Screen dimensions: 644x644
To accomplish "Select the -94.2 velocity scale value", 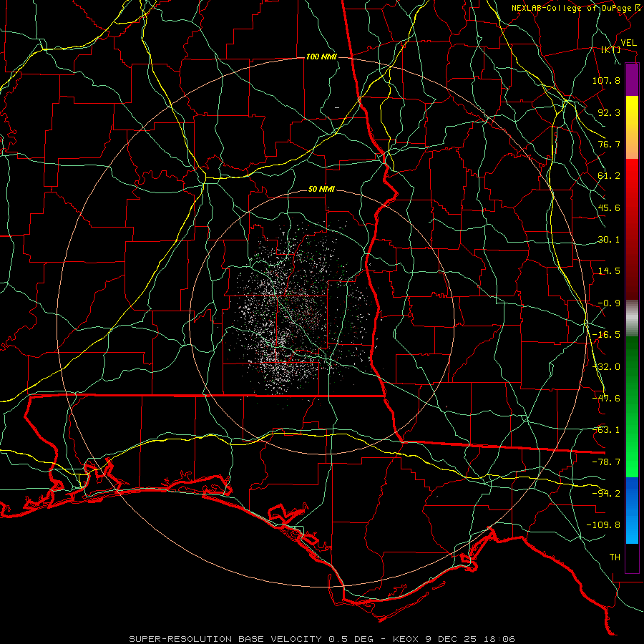I will [x=606, y=493].
